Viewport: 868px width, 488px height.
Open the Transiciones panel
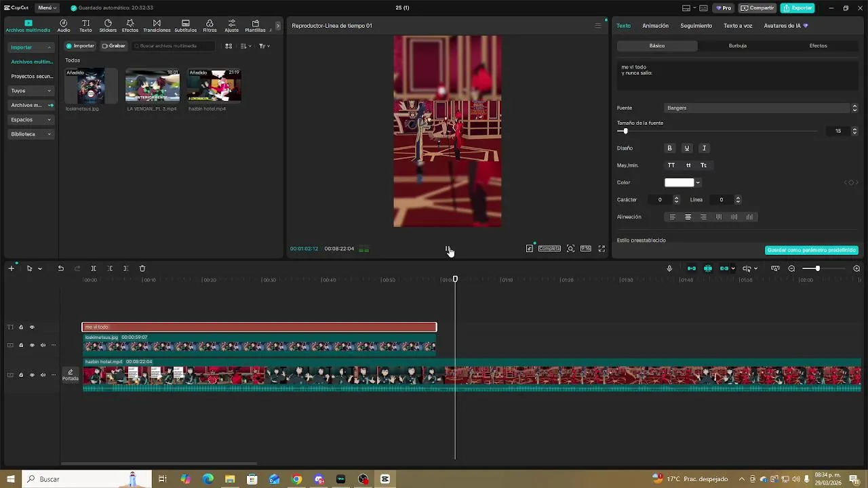click(x=157, y=26)
